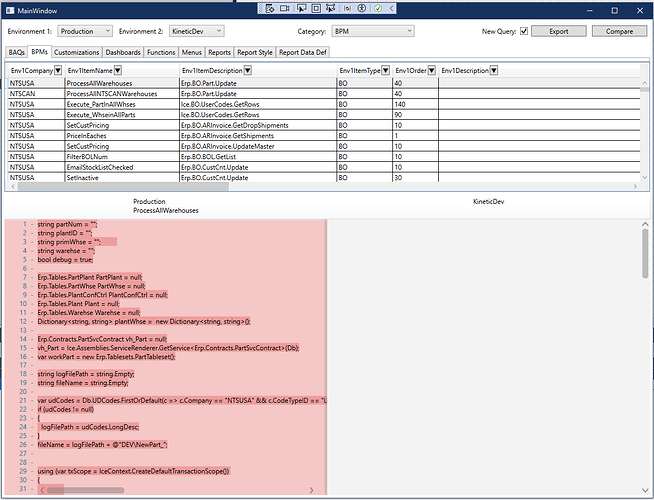Switch to the Report Style tab
Image resolution: width=654 pixels, height=500 pixels.
(255, 52)
